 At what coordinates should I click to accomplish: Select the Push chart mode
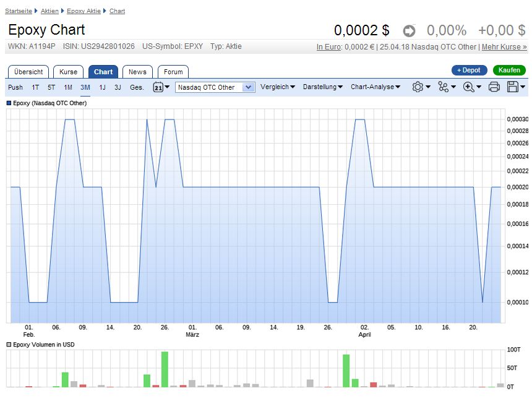15,87
